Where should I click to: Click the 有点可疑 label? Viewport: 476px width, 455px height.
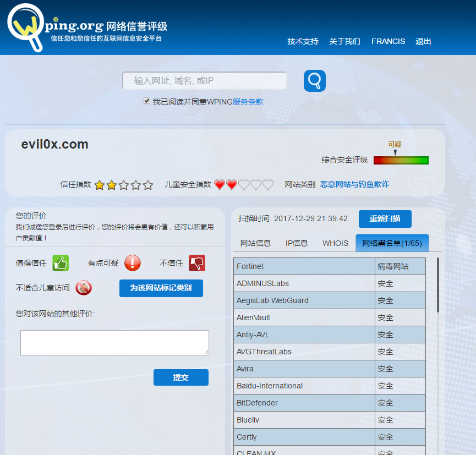tap(103, 263)
